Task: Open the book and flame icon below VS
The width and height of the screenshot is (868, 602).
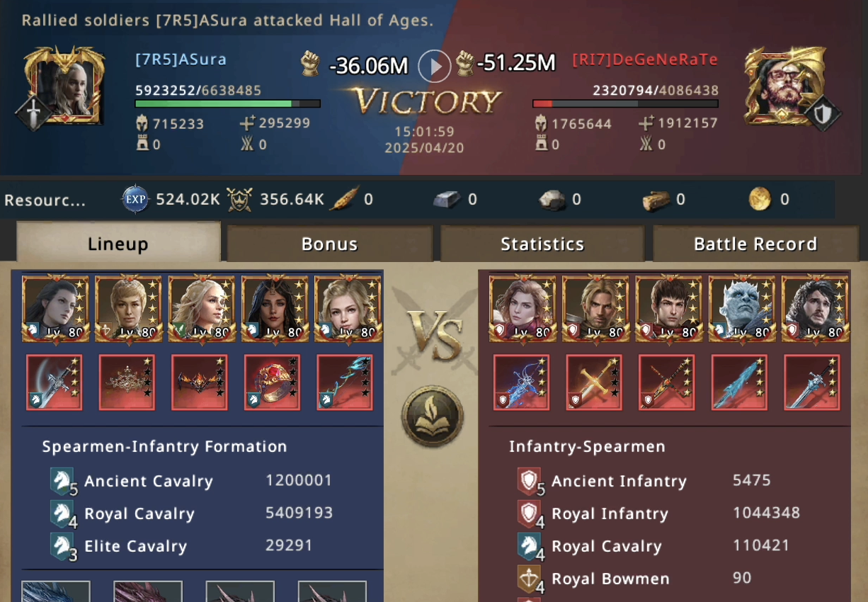Action: pos(433,416)
